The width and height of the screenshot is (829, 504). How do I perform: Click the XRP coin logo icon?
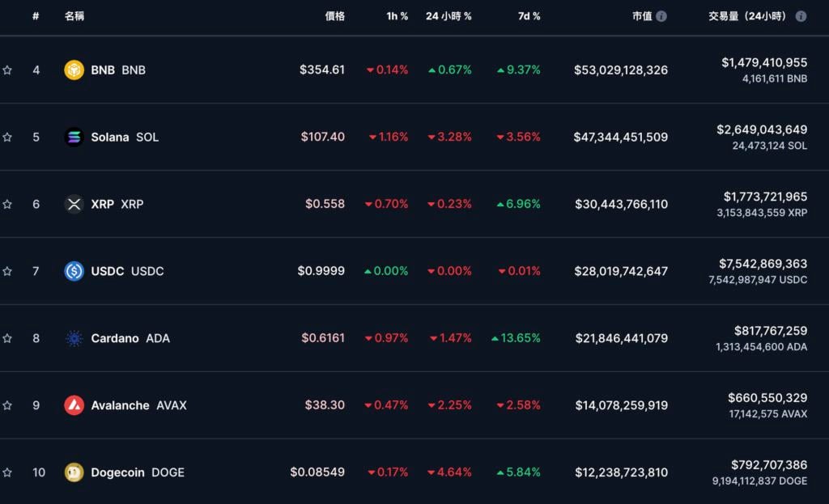point(74,205)
